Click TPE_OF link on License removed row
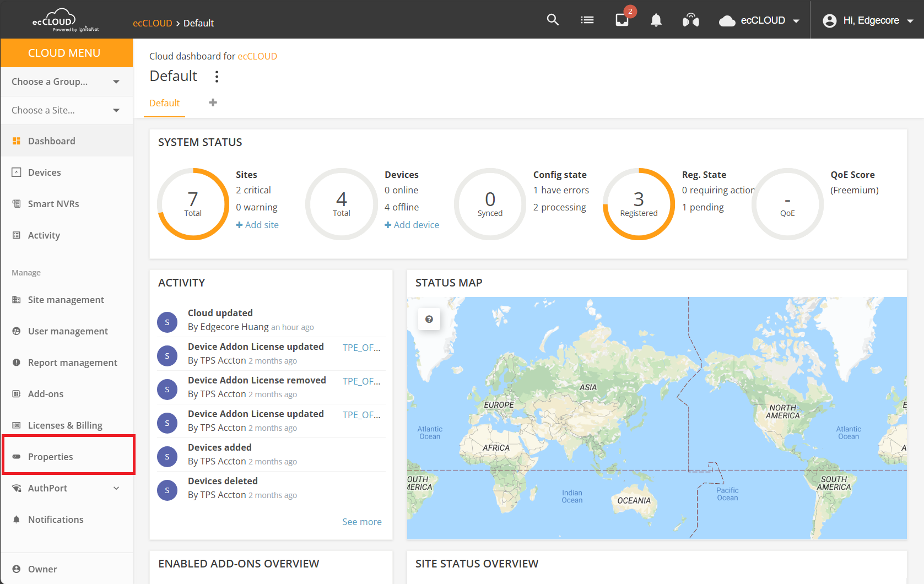Image resolution: width=924 pixels, height=584 pixels. pyautogui.click(x=361, y=381)
